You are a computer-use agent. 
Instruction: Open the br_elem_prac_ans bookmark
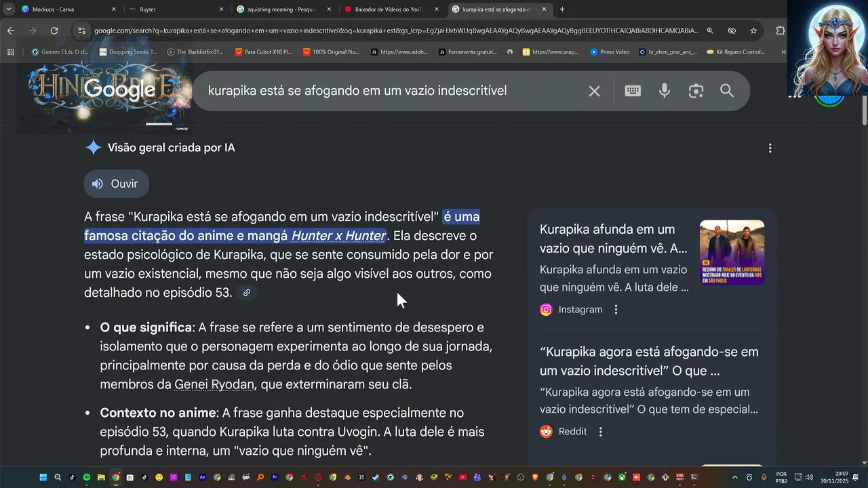[667, 52]
